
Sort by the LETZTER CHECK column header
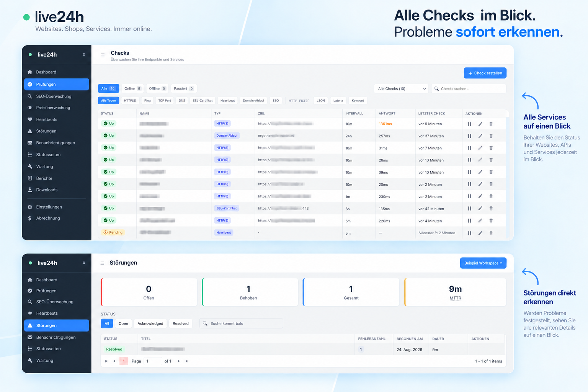pos(431,113)
